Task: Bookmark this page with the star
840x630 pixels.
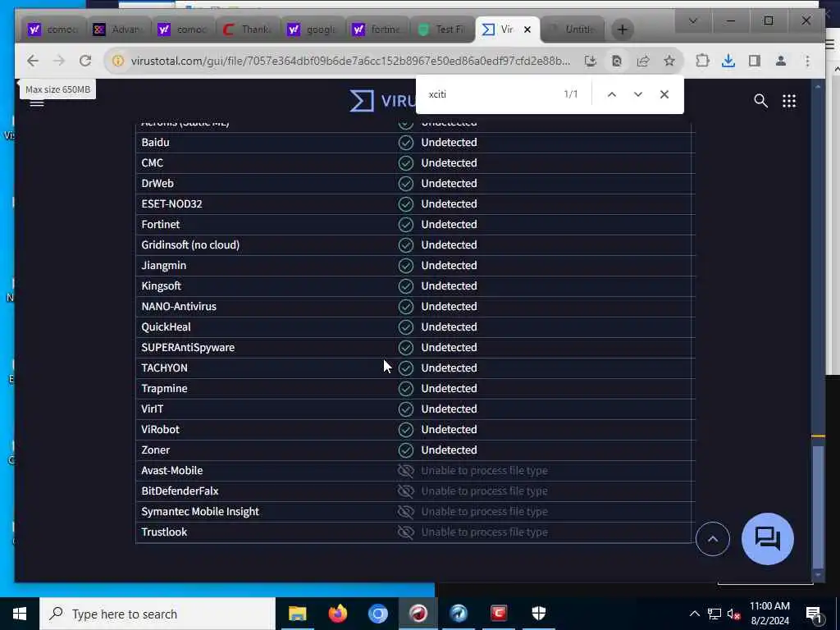Action: [669, 61]
